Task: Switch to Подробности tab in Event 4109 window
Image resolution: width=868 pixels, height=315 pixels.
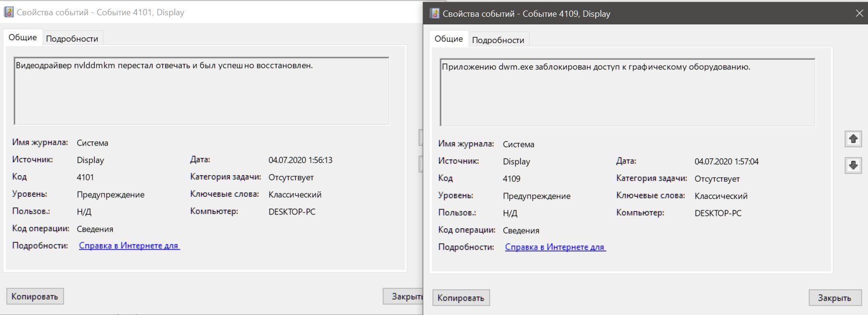Action: pyautogui.click(x=498, y=40)
